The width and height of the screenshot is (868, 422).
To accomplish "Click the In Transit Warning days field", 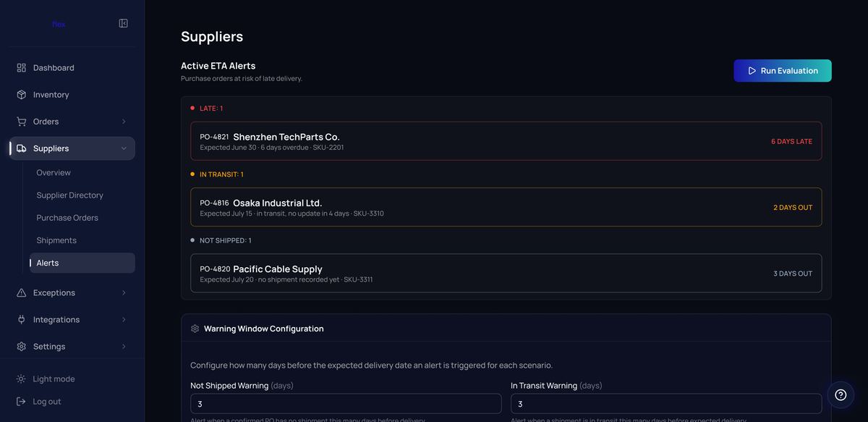I will pyautogui.click(x=666, y=404).
